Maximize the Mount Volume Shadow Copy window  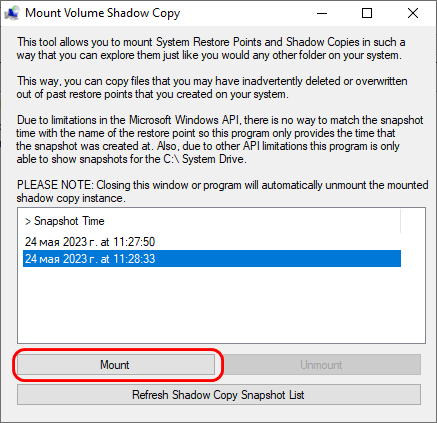click(367, 13)
